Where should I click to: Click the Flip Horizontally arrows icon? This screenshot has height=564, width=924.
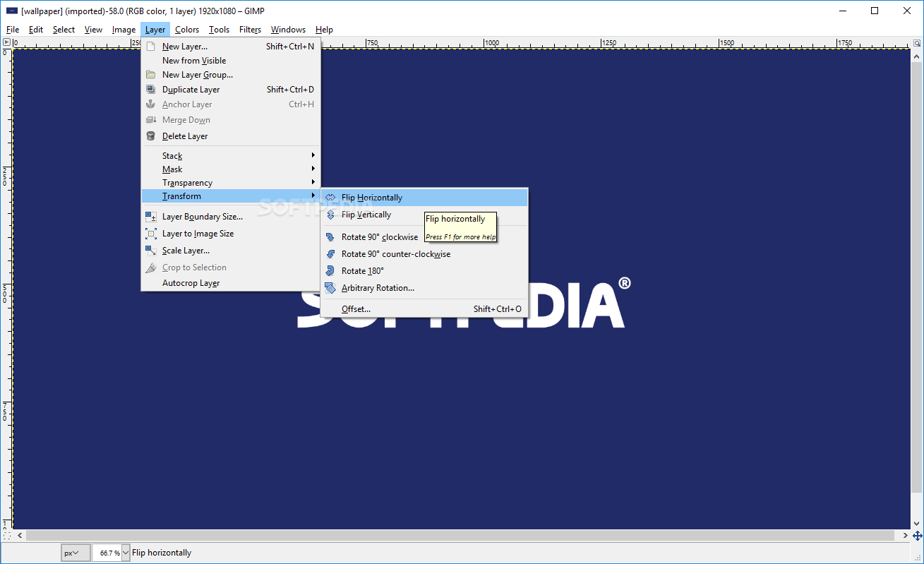coord(330,198)
